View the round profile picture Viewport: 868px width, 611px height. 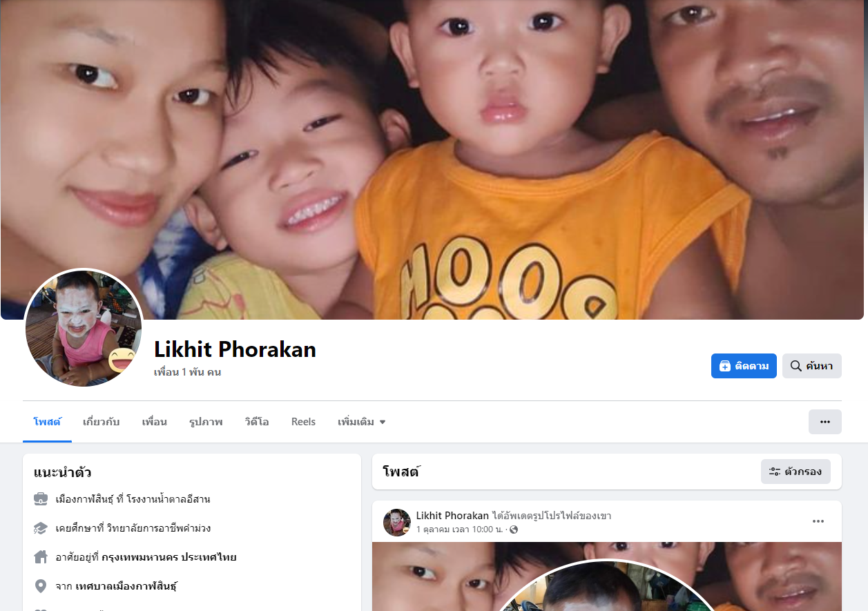84,327
